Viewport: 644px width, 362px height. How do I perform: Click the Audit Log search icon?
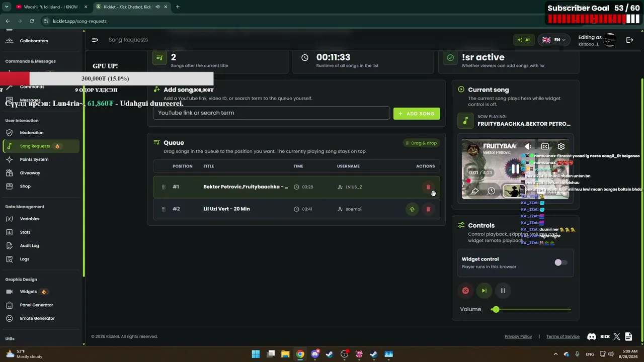[x=9, y=246]
